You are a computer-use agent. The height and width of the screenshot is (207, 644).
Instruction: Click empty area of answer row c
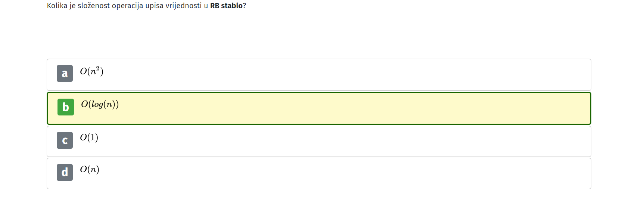click(x=336, y=141)
